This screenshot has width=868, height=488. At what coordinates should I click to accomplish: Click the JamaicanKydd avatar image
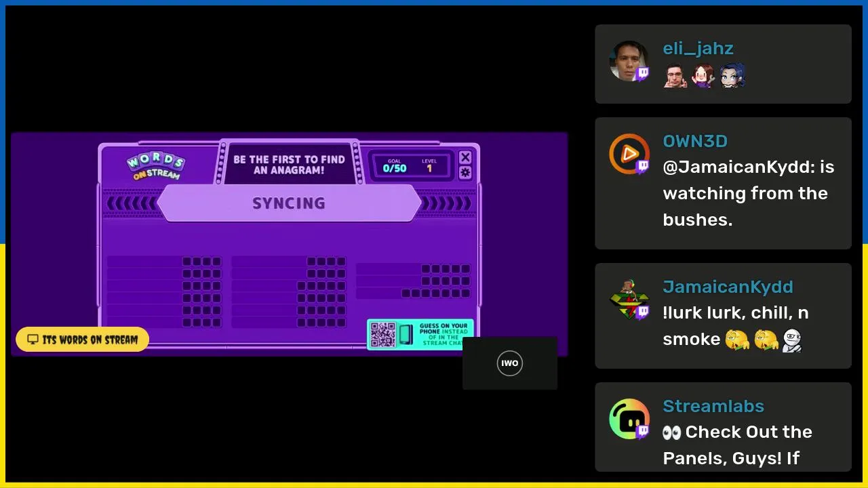tap(629, 300)
